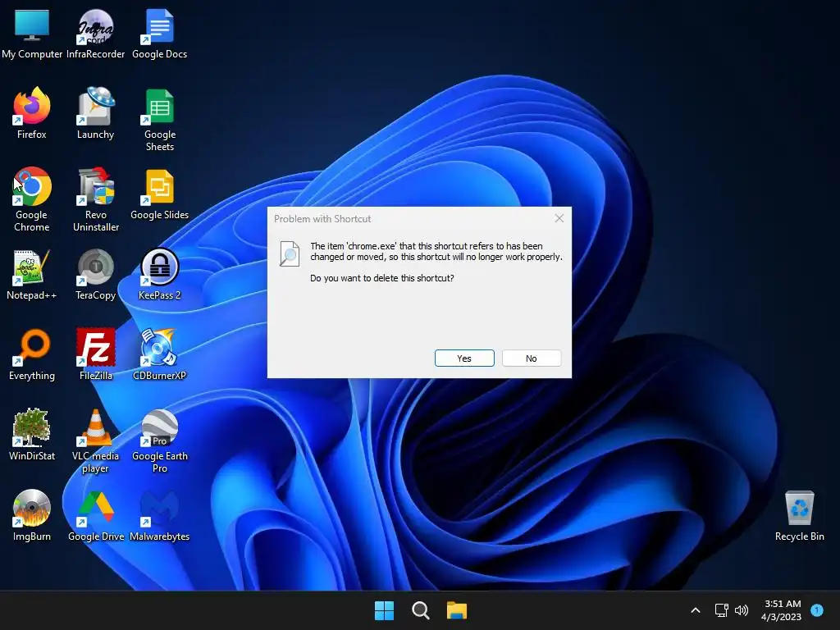The height and width of the screenshot is (630, 840).
Task: Select the Notepad++ shortcut
Action: point(32,274)
